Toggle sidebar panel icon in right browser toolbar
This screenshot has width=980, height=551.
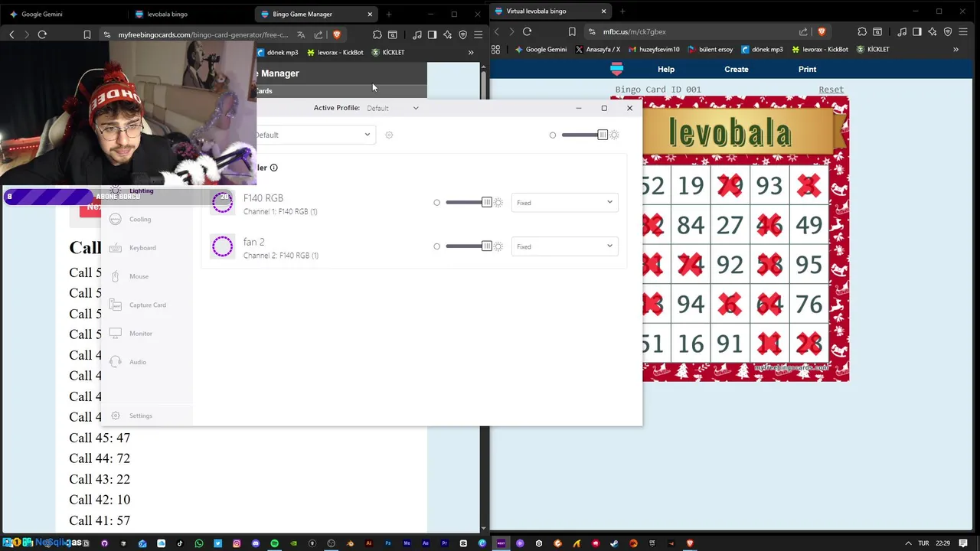[x=917, y=31]
